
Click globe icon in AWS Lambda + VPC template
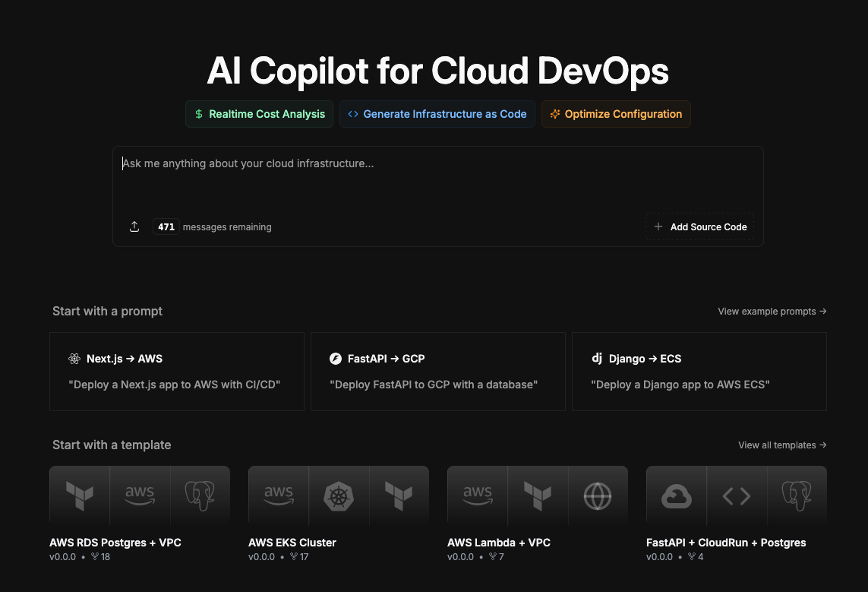598,495
